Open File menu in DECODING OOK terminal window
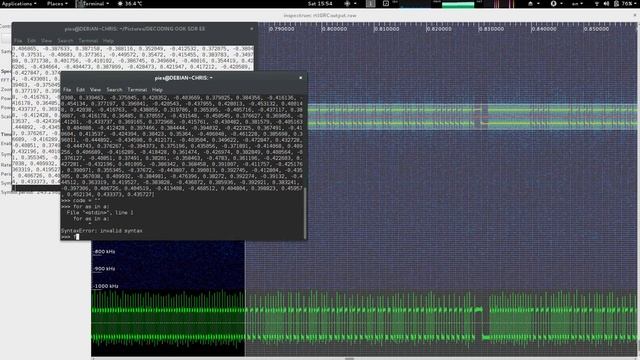The image size is (640, 360). pyautogui.click(x=18, y=41)
